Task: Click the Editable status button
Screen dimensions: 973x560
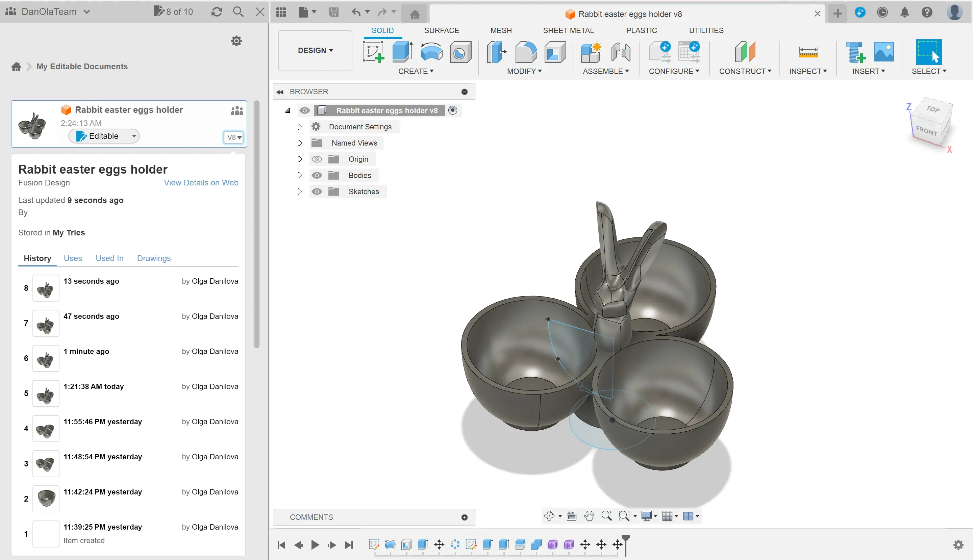Action: click(103, 136)
